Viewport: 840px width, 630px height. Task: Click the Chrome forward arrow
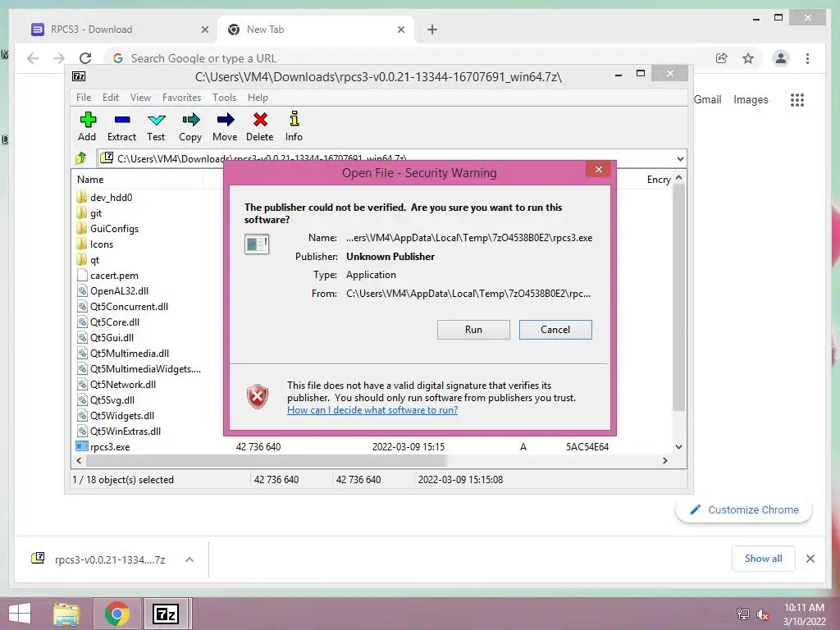pos(59,58)
